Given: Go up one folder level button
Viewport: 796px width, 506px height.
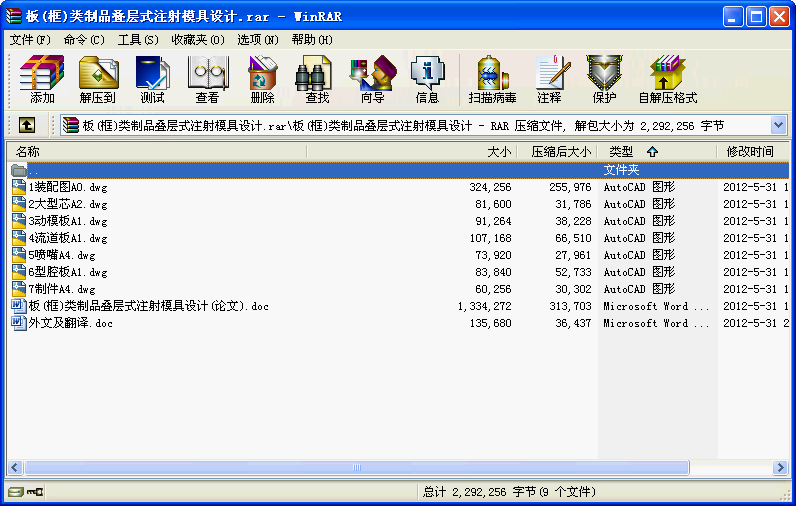Looking at the screenshot, I should coord(26,125).
